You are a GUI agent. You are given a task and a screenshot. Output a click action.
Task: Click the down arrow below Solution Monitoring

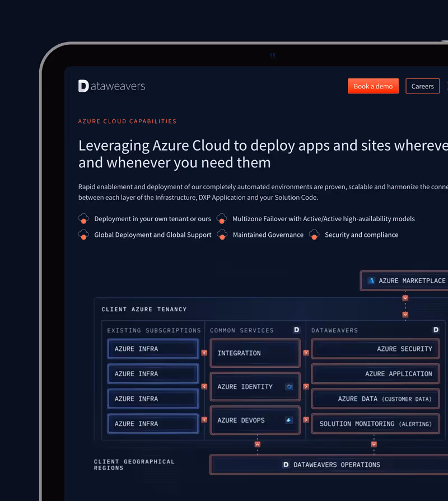(x=374, y=444)
